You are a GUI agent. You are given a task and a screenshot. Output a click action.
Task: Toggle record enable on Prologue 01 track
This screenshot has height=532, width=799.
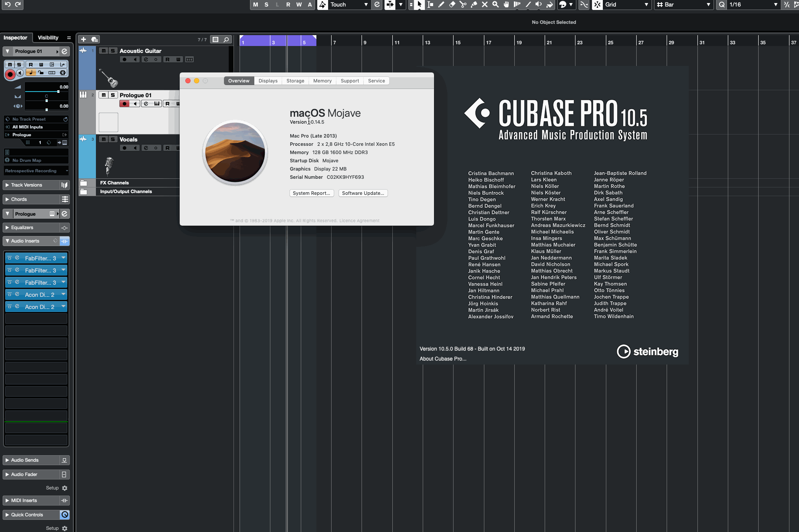click(x=125, y=104)
